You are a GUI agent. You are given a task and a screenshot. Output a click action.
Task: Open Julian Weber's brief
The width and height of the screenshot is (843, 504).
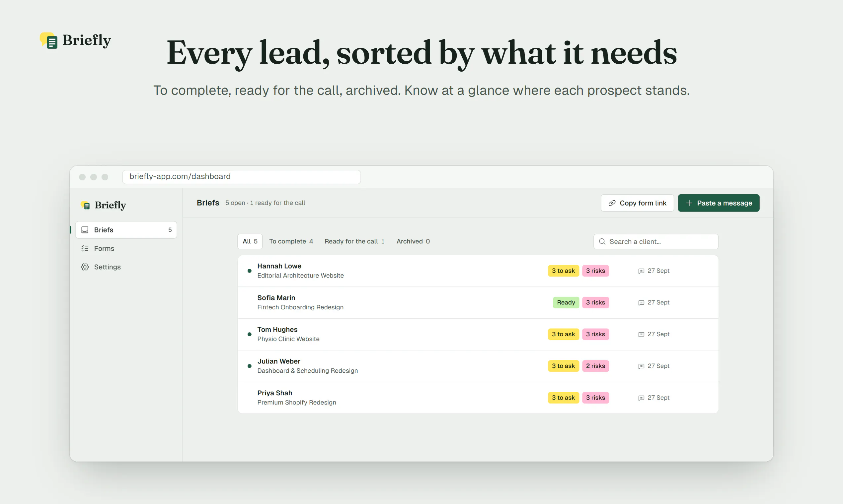[x=478, y=366]
